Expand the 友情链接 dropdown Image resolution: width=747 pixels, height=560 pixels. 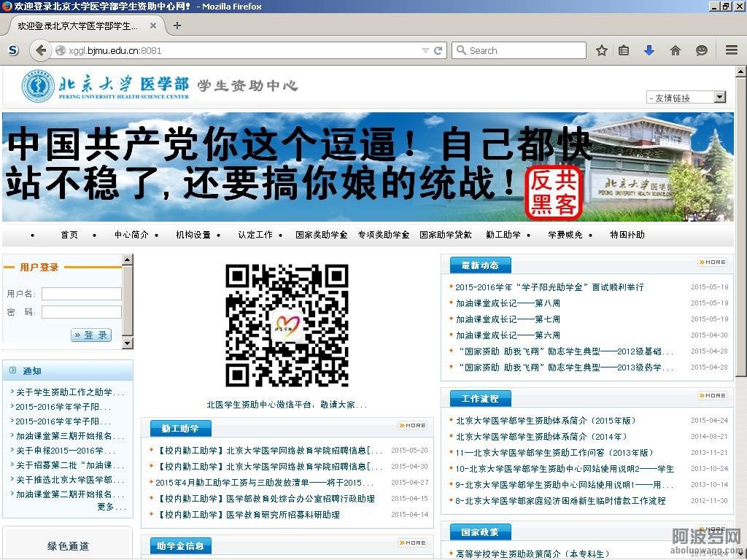719,97
